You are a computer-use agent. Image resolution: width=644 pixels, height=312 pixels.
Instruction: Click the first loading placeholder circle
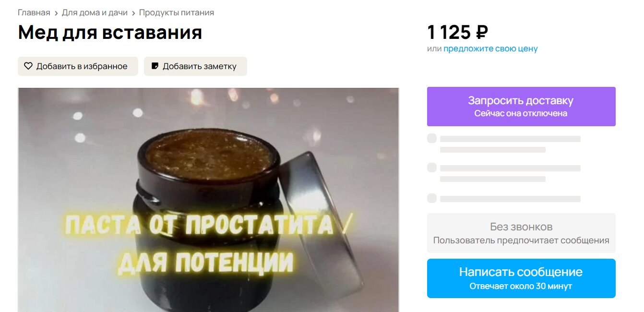[432, 138]
